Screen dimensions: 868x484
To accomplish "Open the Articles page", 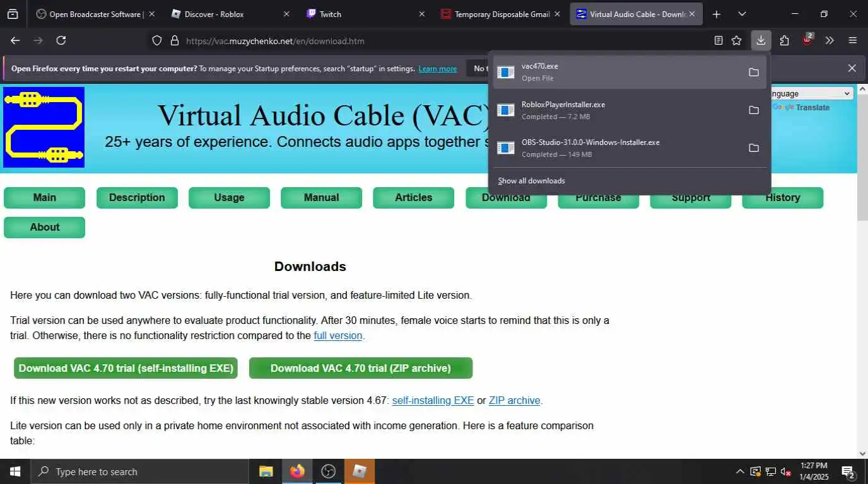I will pos(413,197).
